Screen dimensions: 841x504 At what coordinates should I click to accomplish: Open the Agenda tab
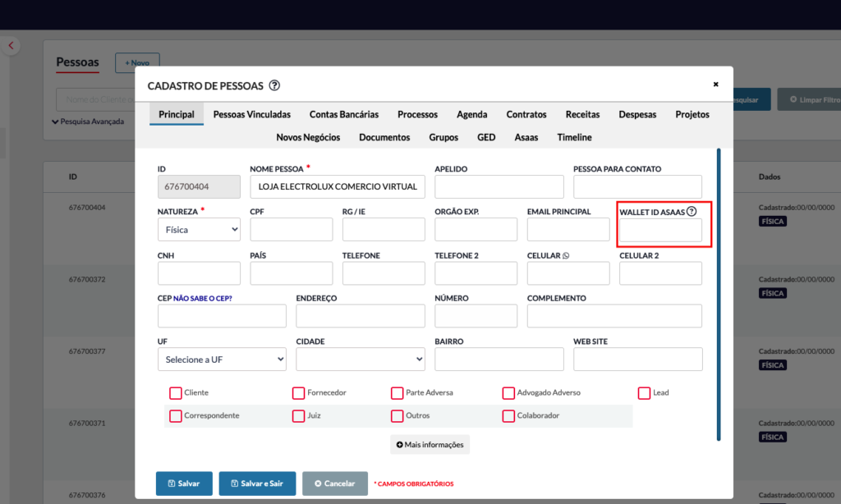point(472,114)
